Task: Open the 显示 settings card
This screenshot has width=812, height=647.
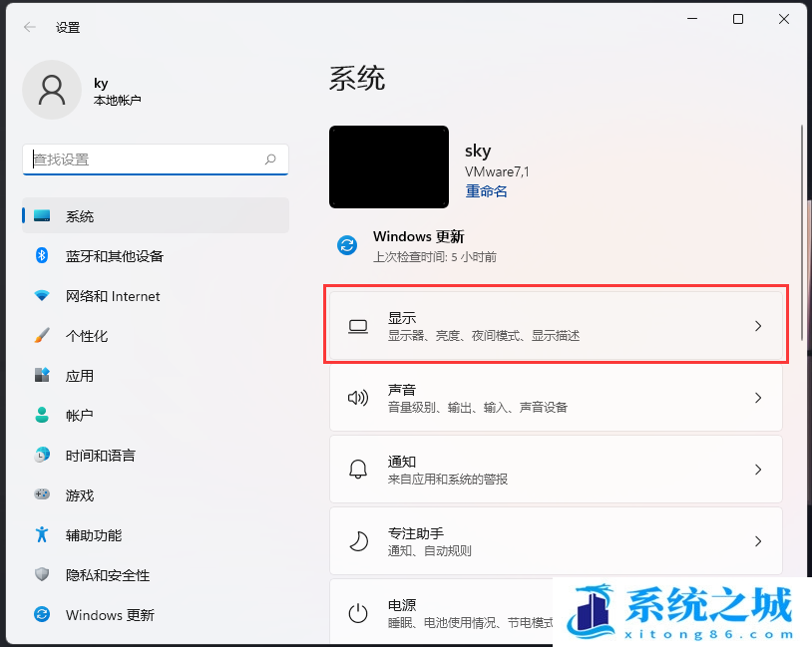Action: pos(556,326)
